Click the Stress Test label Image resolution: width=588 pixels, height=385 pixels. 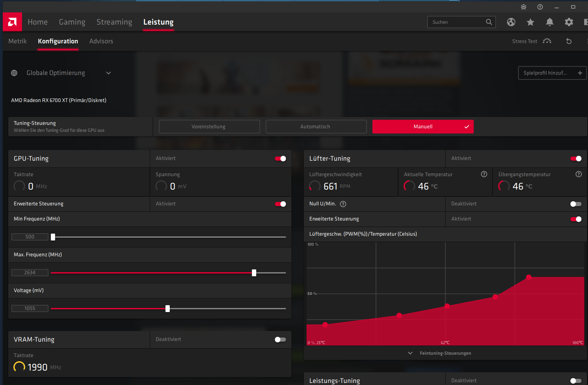[x=525, y=41]
